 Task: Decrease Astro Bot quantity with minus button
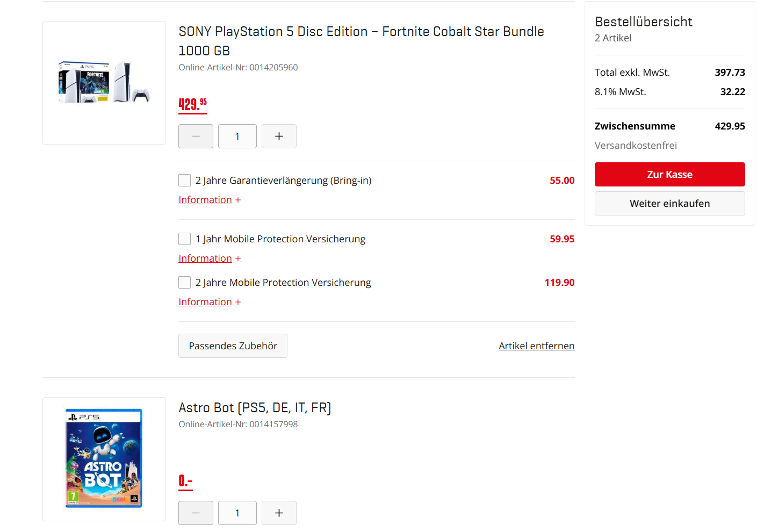[x=196, y=513]
